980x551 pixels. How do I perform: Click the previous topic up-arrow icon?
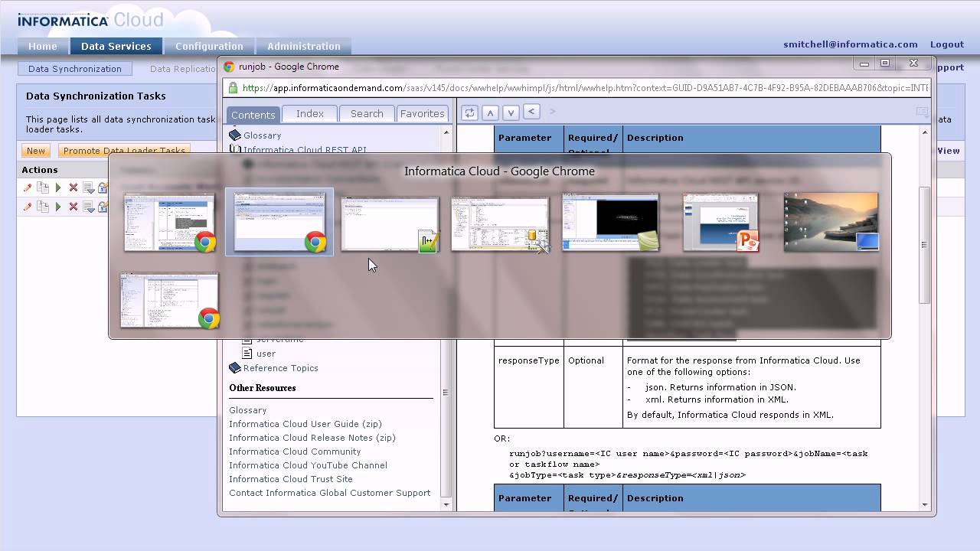click(490, 112)
